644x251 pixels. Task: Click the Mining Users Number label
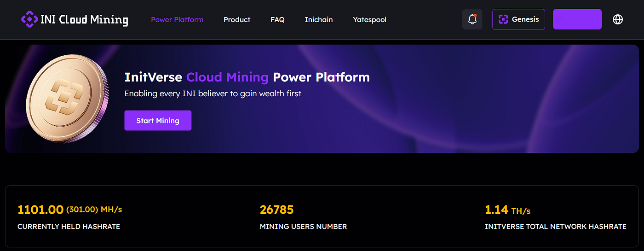[303, 227]
